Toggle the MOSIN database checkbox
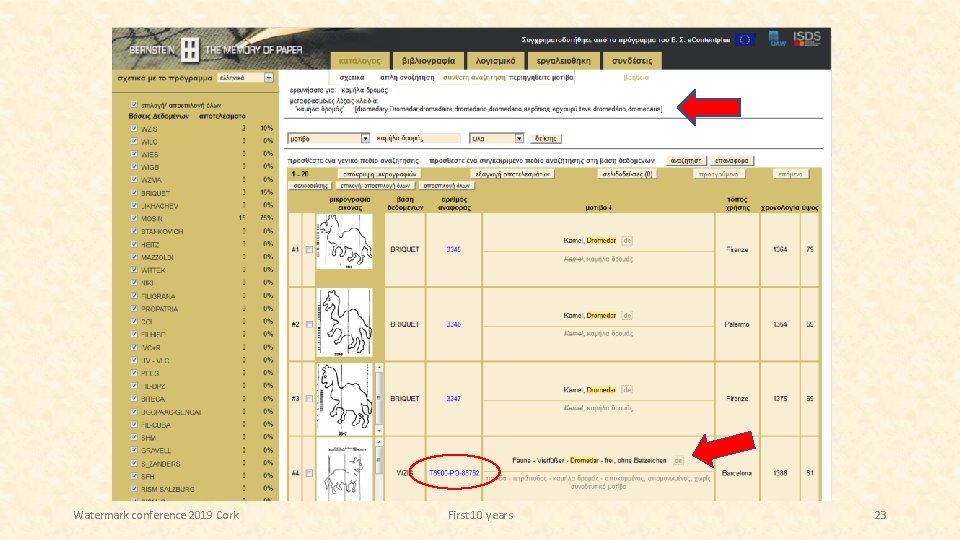This screenshot has width=960, height=540. pos(134,219)
